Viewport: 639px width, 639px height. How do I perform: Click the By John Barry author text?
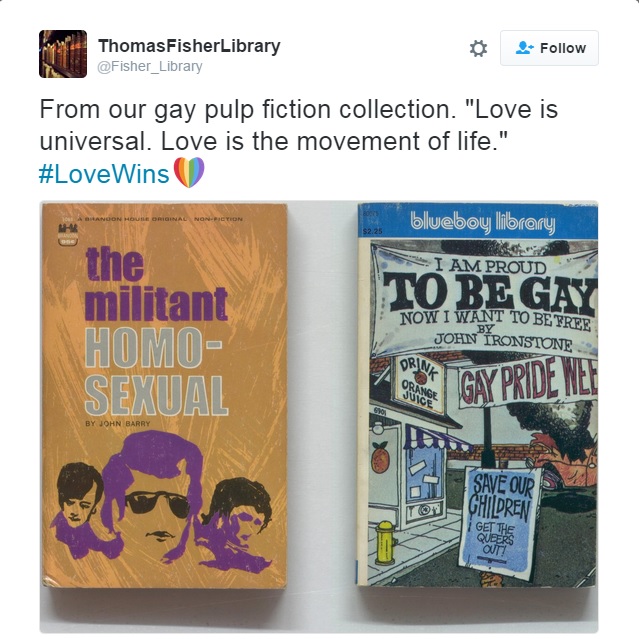pyautogui.click(x=118, y=424)
